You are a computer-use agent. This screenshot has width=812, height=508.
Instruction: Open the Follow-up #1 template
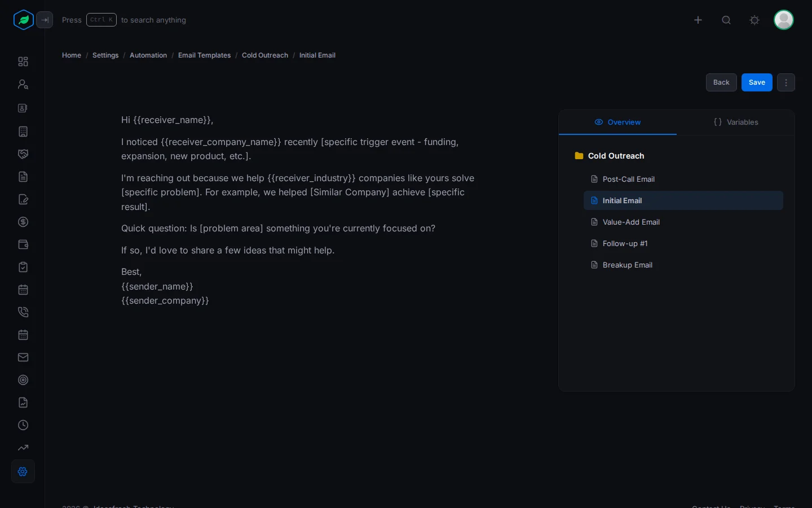(x=683, y=243)
